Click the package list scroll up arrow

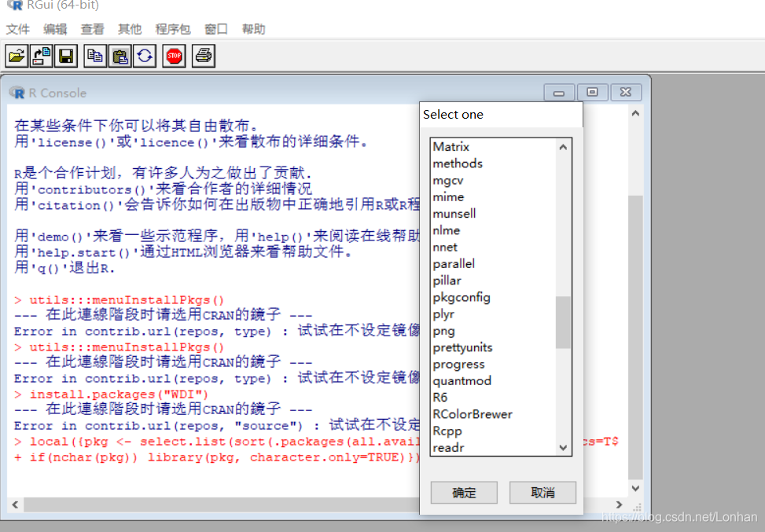pos(563,147)
